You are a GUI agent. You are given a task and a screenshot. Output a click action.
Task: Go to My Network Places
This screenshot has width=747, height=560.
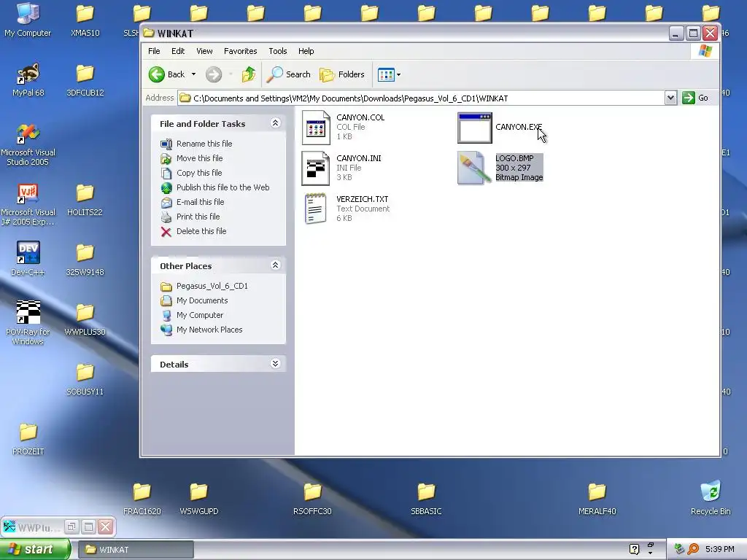click(x=209, y=330)
